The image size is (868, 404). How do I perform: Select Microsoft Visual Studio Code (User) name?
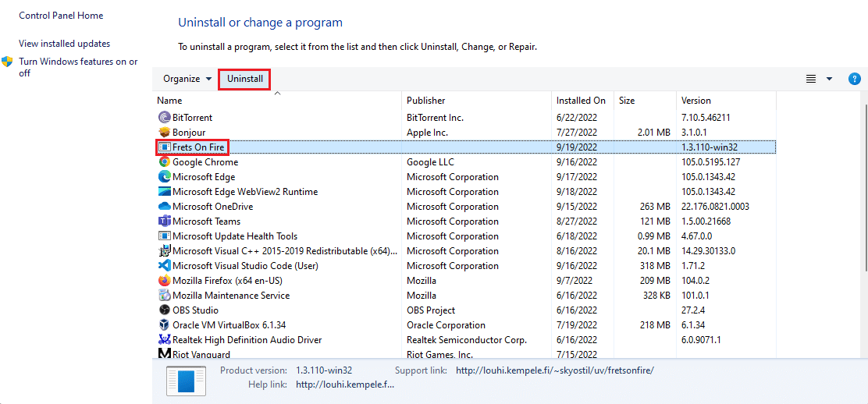click(244, 266)
